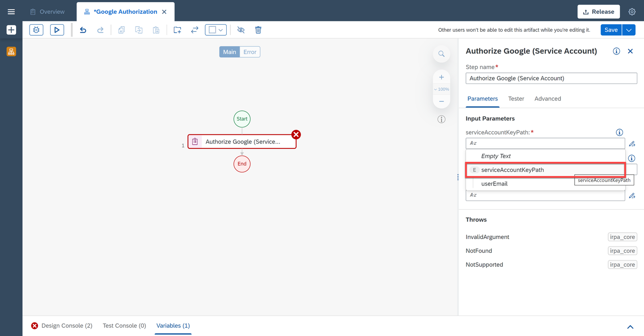644x336 pixels.
Task: Select the orange automation icon in sidebar
Action: point(11,51)
